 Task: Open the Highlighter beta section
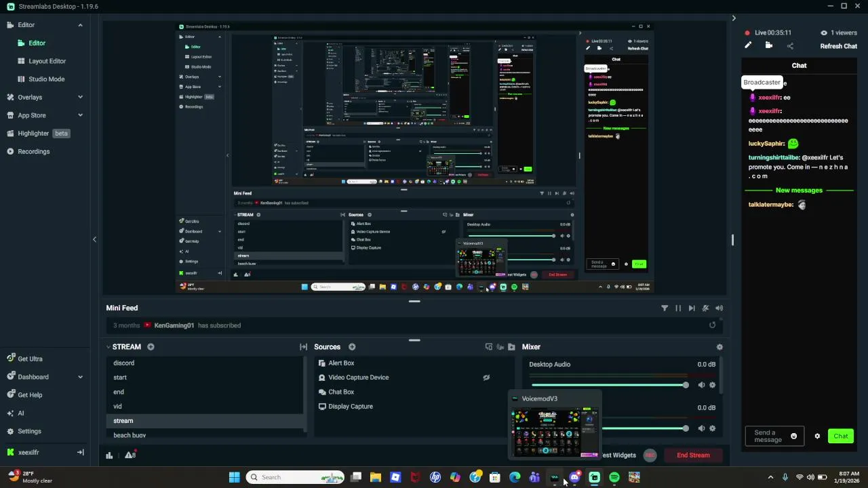[x=39, y=134]
